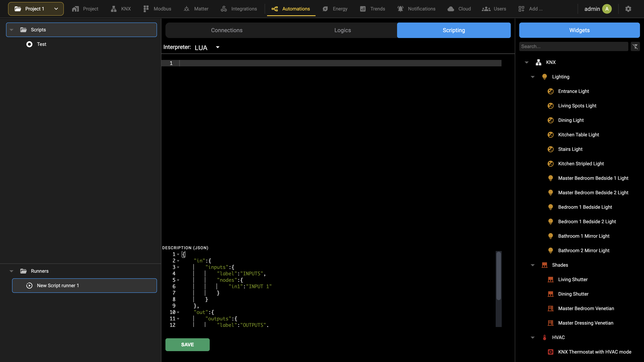Fold JSON line 2 "in" block
The width and height of the screenshot is (644, 362).
pos(178,261)
